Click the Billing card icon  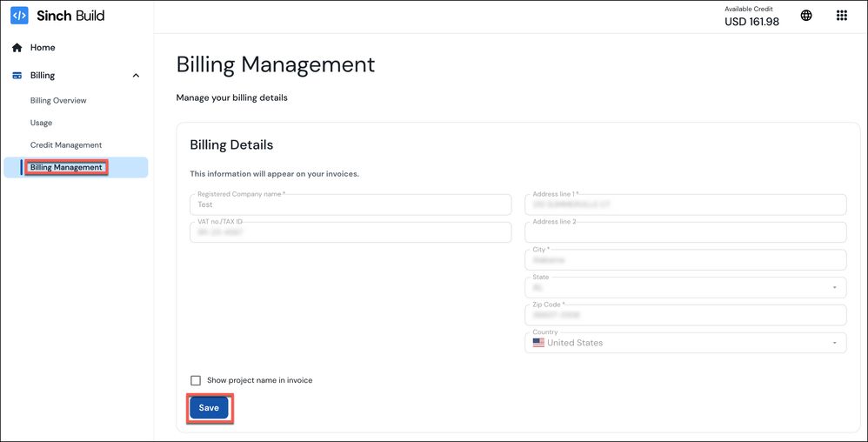[17, 76]
